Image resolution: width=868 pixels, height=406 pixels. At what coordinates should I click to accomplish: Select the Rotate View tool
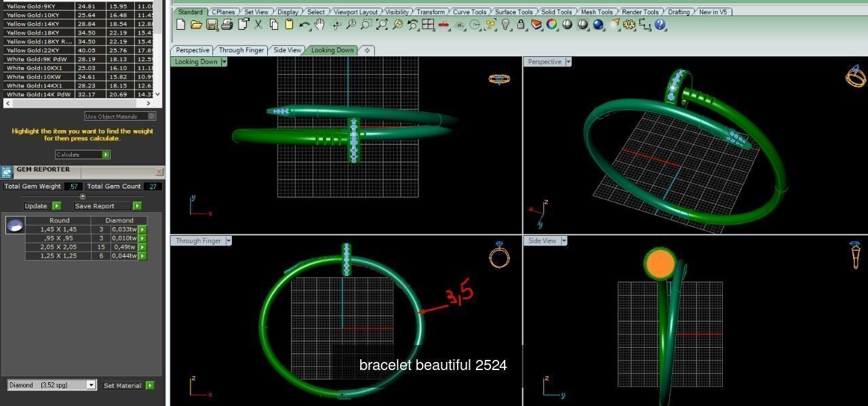coord(335,24)
